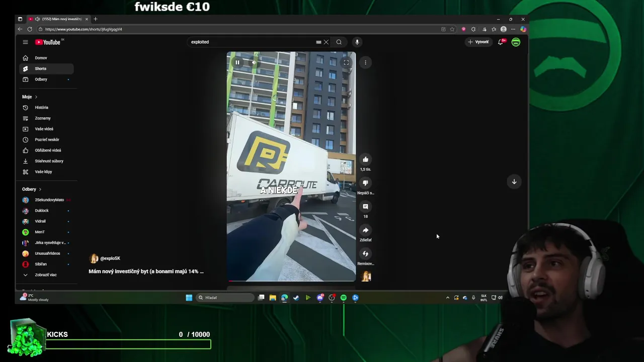Share the Short via Zdieľať
The image size is (644, 362).
(365, 230)
